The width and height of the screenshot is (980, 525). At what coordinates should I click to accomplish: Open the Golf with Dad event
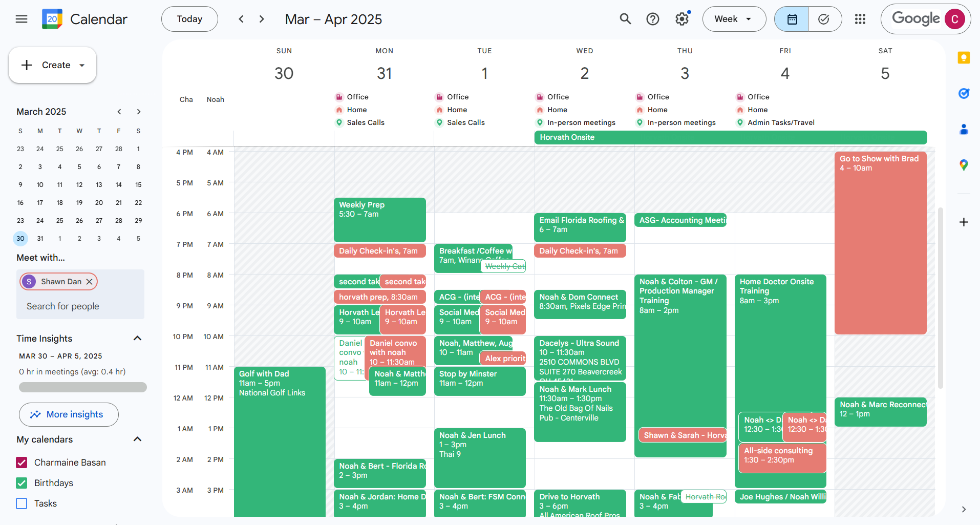point(280,442)
